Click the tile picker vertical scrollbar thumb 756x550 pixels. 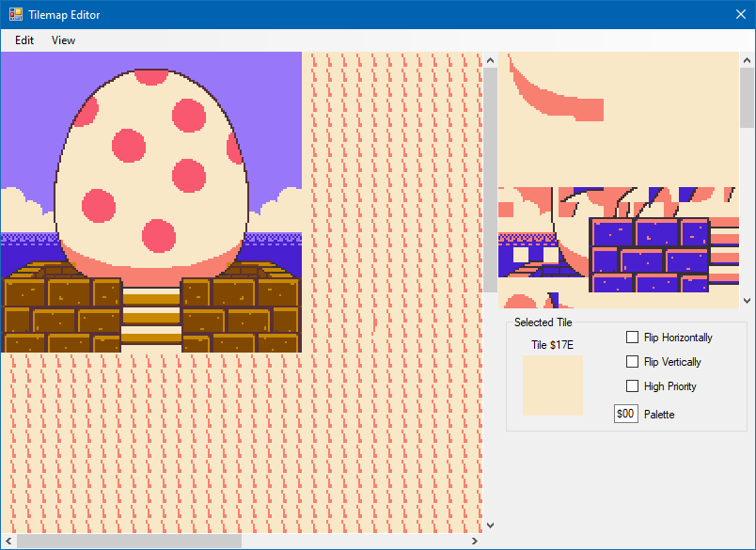(747, 98)
